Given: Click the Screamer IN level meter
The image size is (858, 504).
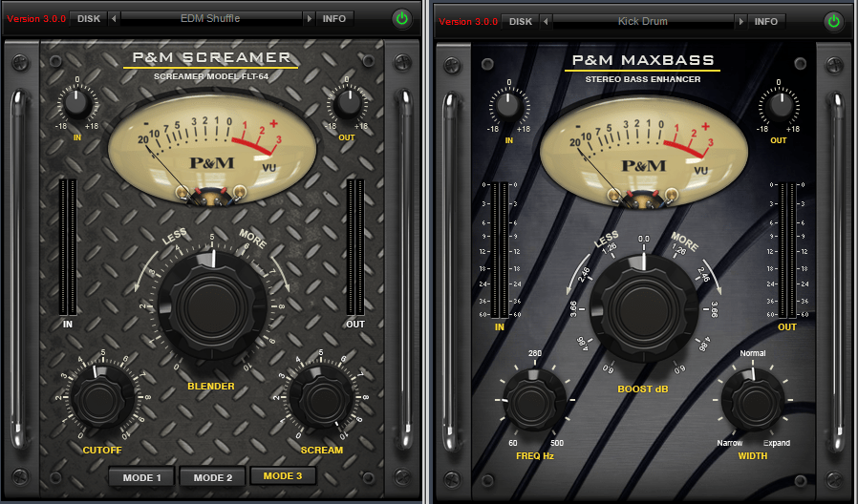Looking at the screenshot, I should click(68, 247).
